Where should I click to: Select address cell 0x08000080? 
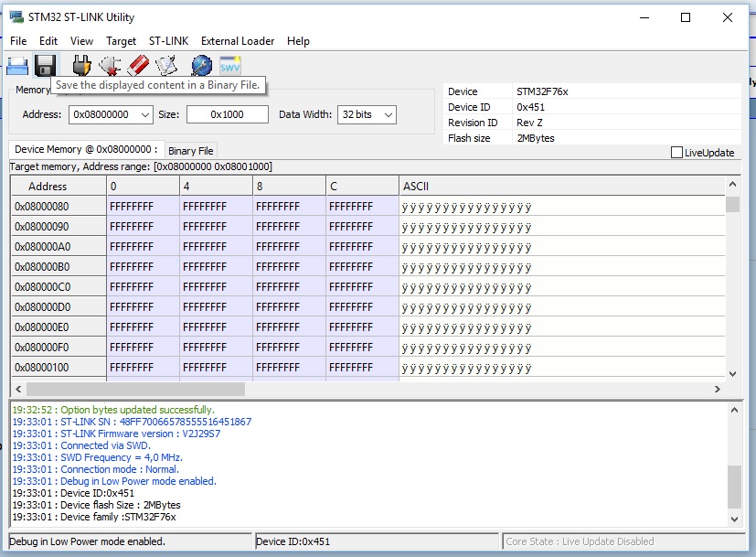59,207
